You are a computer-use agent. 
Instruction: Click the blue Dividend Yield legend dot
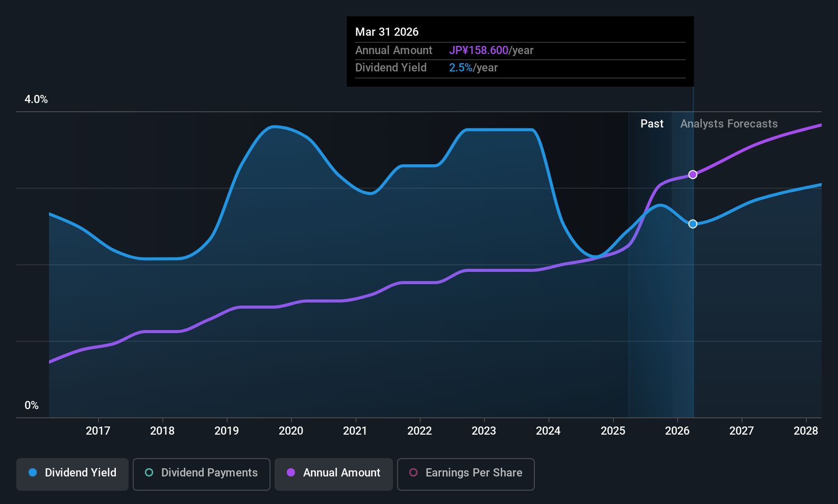pos(33,473)
